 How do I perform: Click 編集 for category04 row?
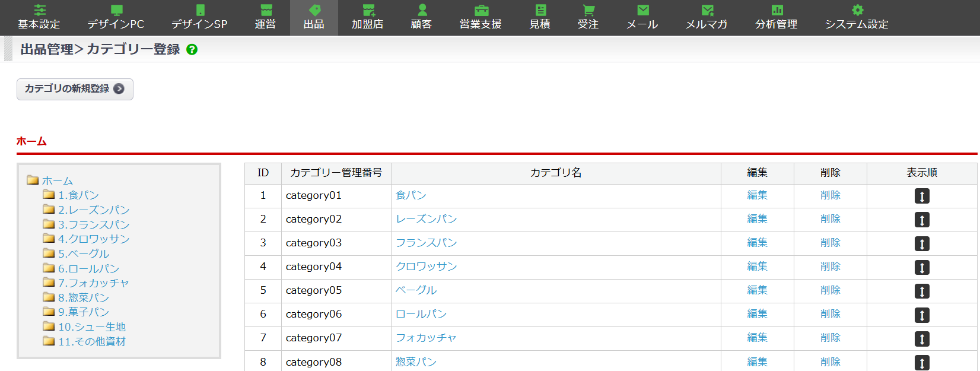tap(758, 267)
